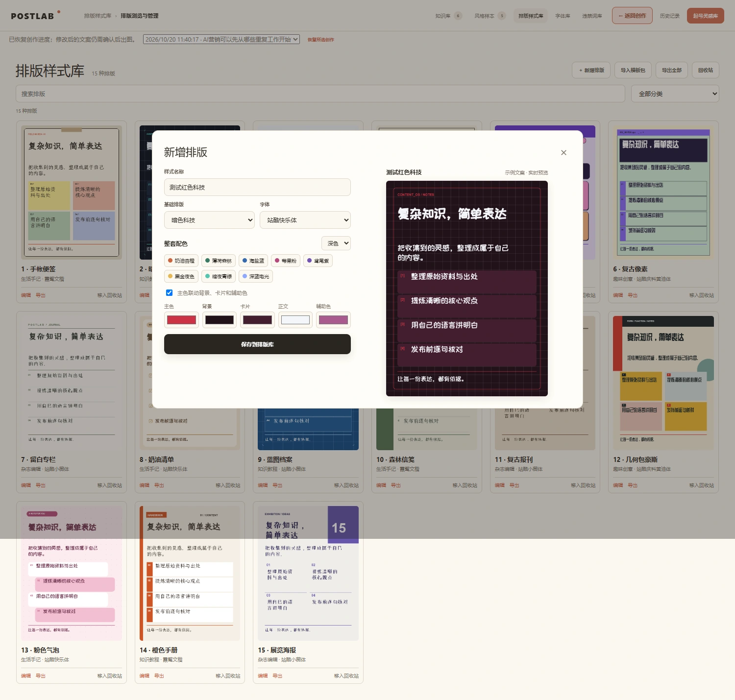Switch to the 风格样本 tab
This screenshot has width=735, height=700.
point(490,16)
